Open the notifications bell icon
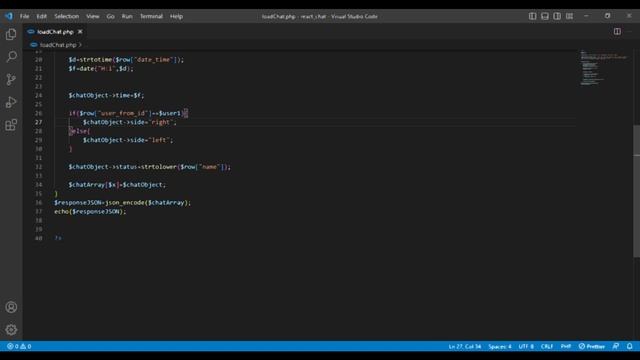Screen dimensions: 640x360 [x=630, y=346]
